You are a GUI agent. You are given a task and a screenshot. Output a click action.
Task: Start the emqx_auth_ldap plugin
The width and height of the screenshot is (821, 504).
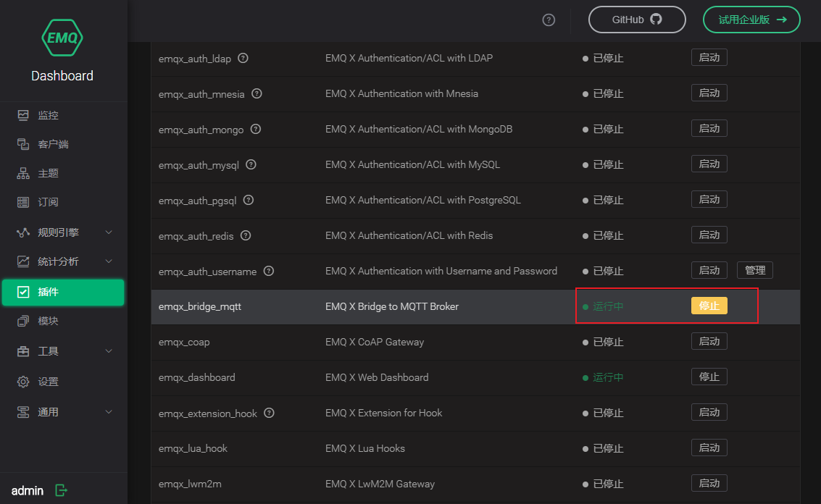(709, 58)
